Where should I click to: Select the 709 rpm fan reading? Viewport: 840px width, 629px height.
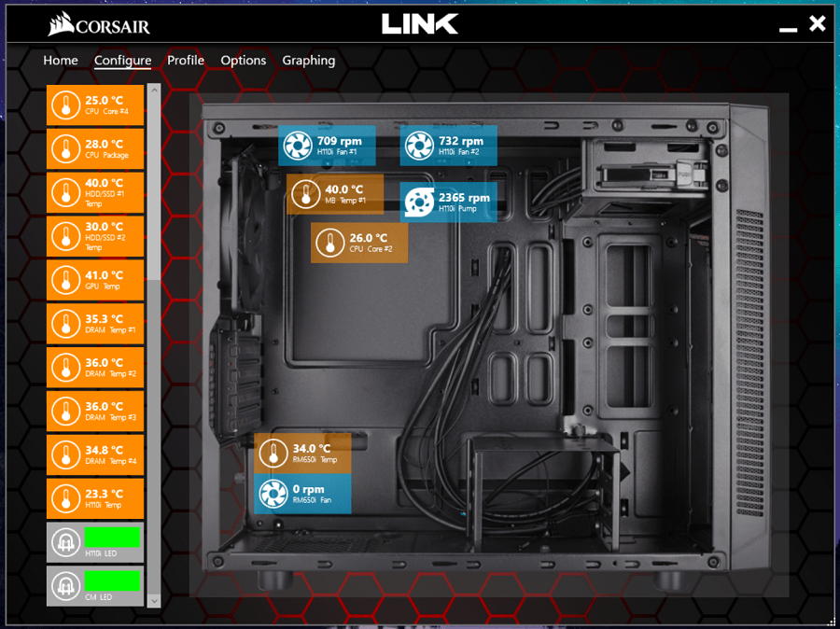pos(339,141)
